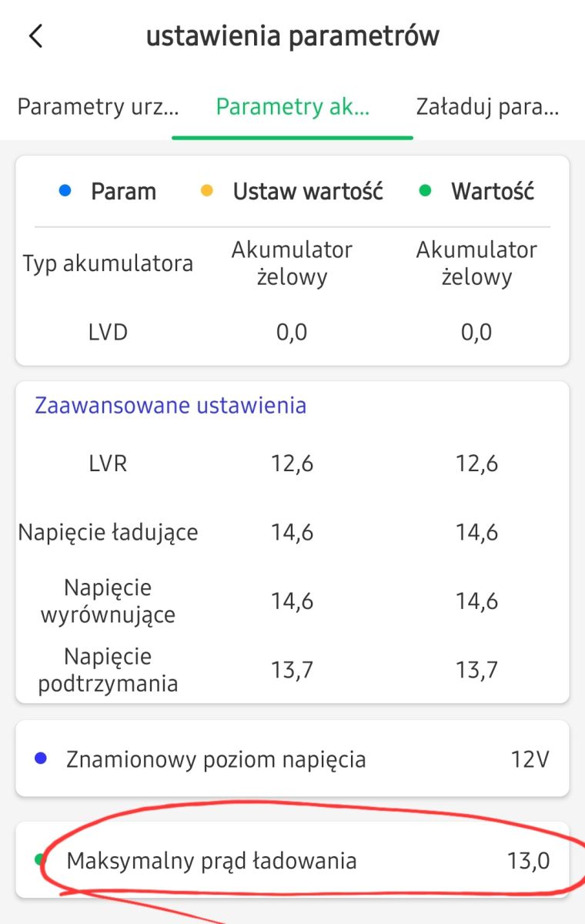Select the Parametry ak... tab
The width and height of the screenshot is (585, 924).
click(292, 106)
